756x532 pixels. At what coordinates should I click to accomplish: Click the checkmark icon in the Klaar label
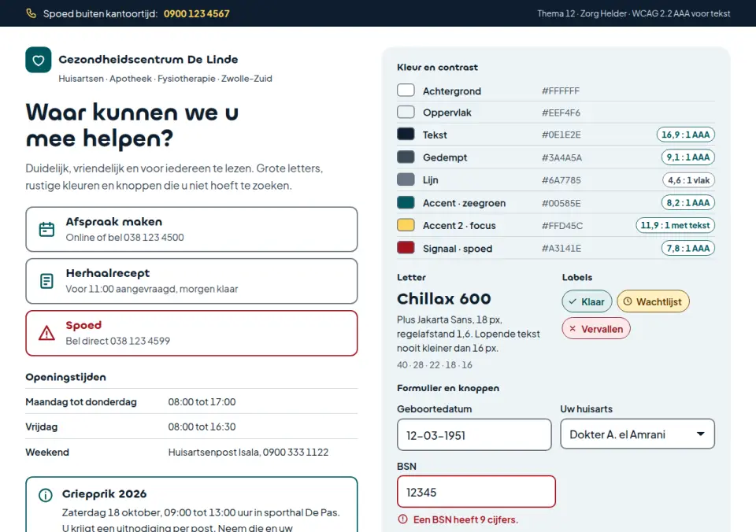pyautogui.click(x=573, y=301)
